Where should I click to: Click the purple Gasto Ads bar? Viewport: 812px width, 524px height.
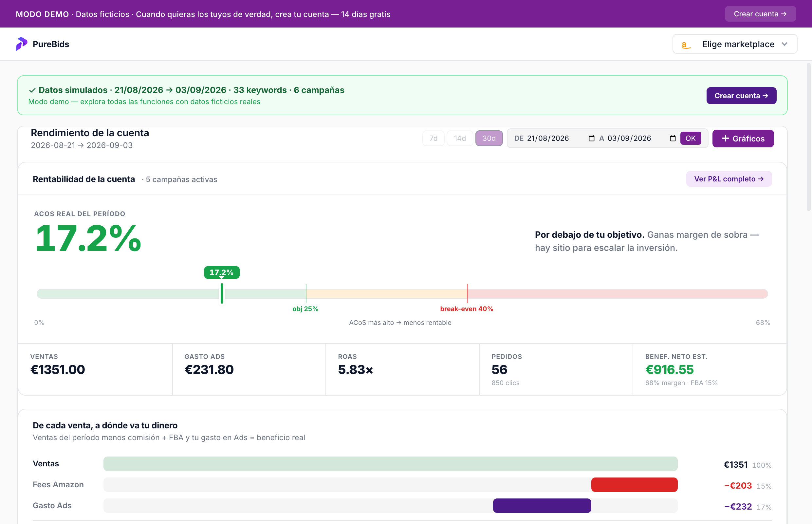coord(542,506)
